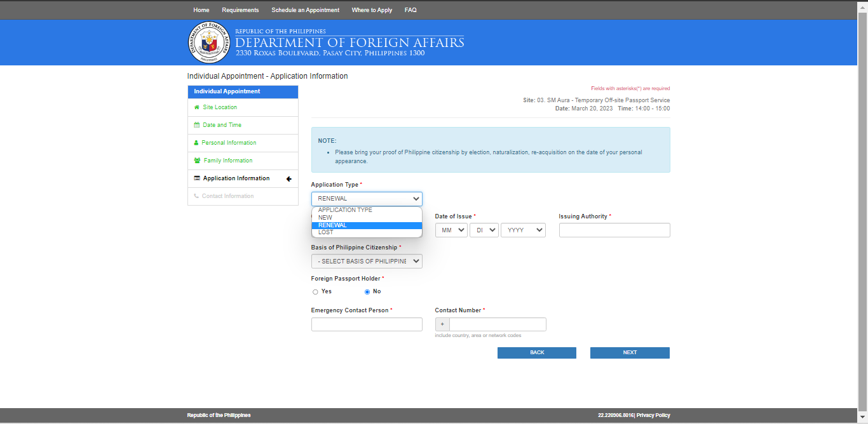Select Yes for Foreign Passport Holder

point(316,291)
